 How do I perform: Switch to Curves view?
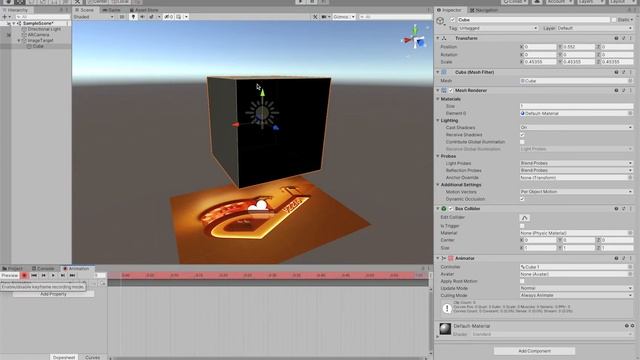pyautogui.click(x=92, y=357)
